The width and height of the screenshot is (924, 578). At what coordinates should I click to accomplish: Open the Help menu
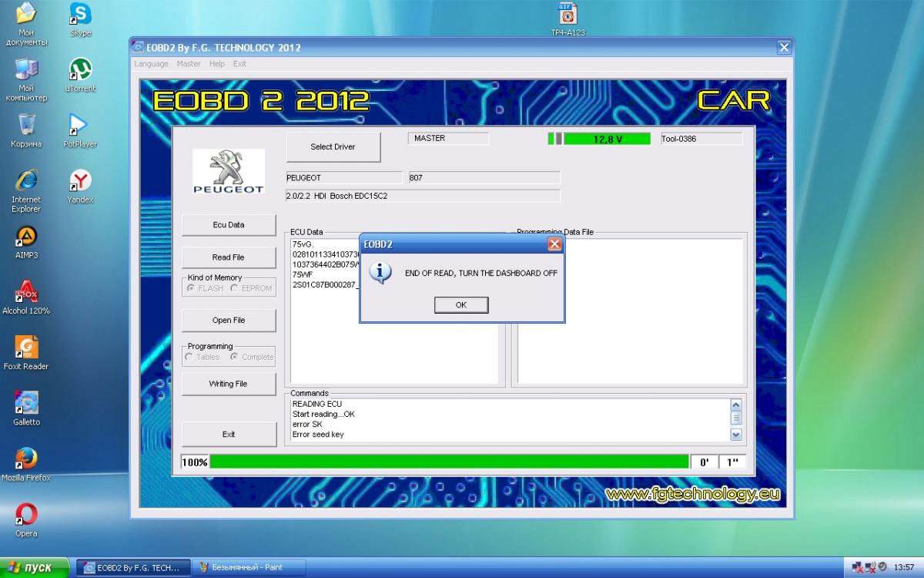point(217,64)
